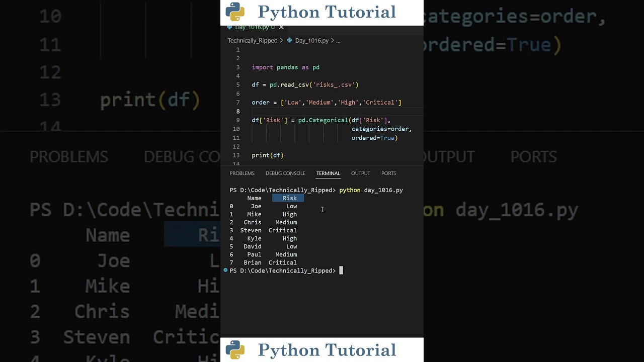
Task: Click line number 9 in gutter
Action: [238, 120]
